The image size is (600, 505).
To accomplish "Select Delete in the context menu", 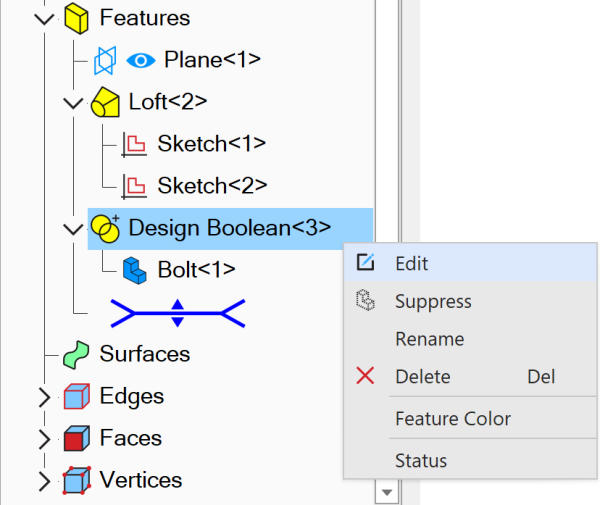I will pos(422,377).
